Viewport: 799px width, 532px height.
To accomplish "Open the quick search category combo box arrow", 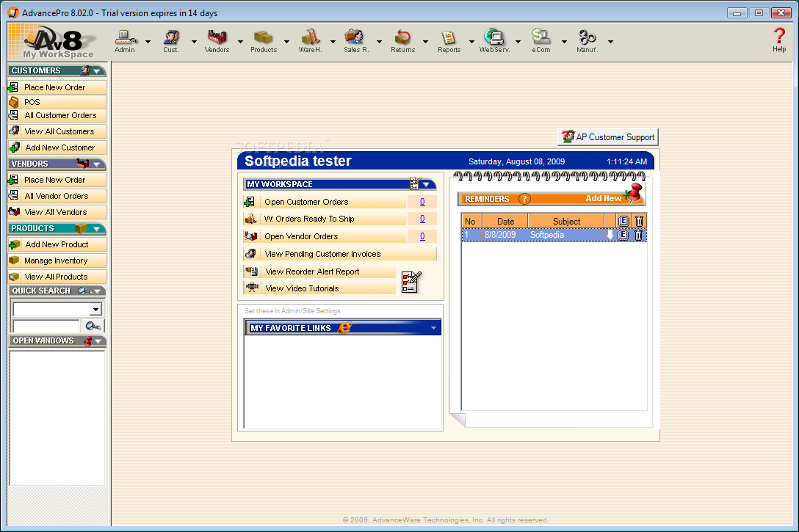I will pyautogui.click(x=95, y=309).
